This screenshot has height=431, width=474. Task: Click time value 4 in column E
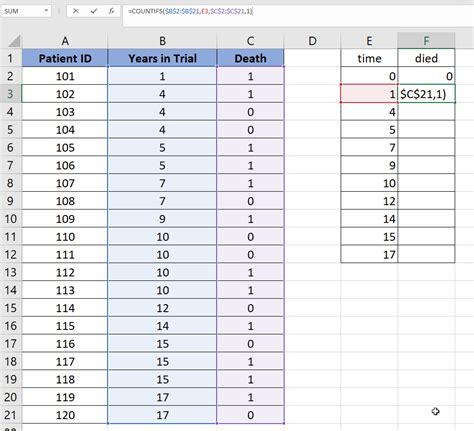tap(369, 112)
